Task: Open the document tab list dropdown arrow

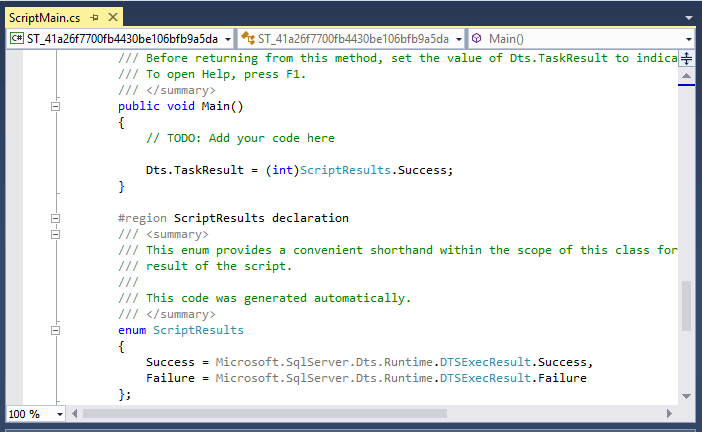Action: (x=689, y=18)
